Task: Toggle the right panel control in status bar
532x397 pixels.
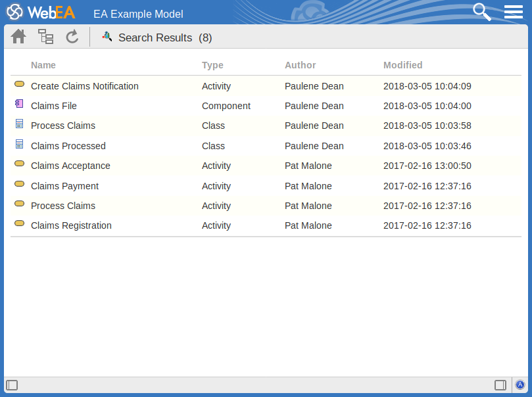Action: [x=499, y=385]
